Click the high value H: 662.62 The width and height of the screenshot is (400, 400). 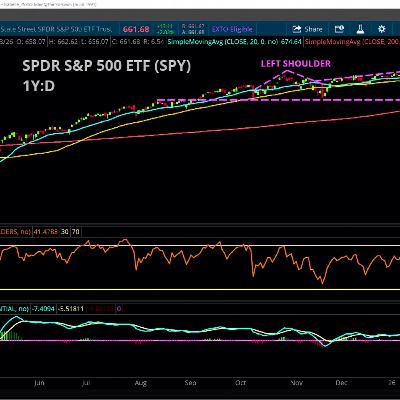(64, 42)
